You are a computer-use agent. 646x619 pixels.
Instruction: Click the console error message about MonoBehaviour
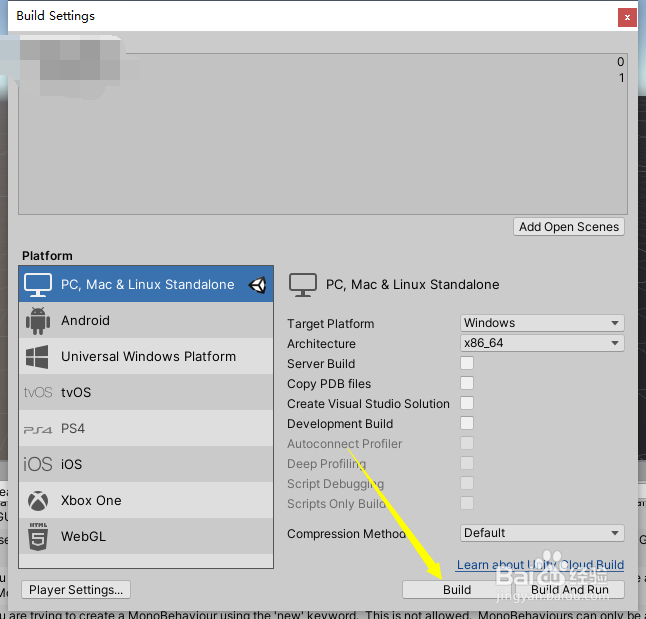pos(323,615)
